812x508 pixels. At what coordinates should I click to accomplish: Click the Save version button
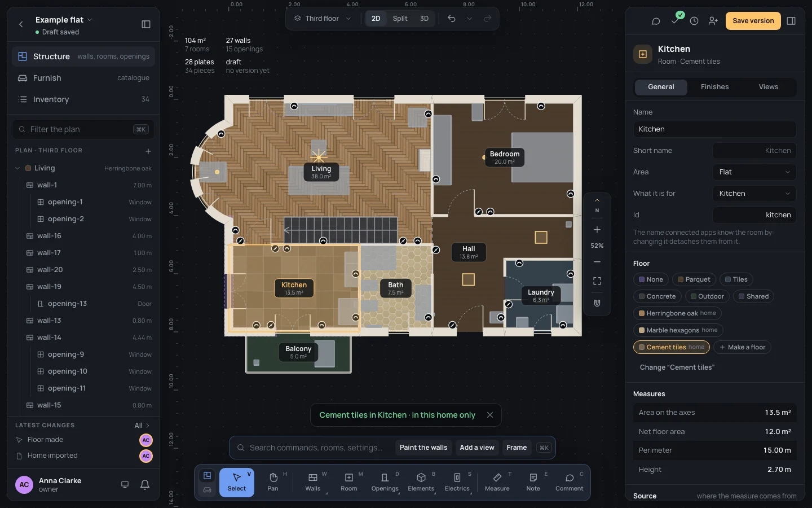click(753, 21)
